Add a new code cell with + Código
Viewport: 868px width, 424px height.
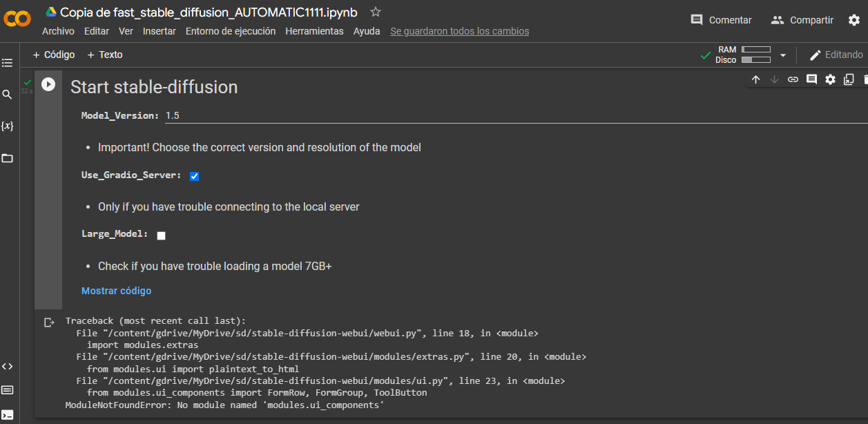[53, 55]
